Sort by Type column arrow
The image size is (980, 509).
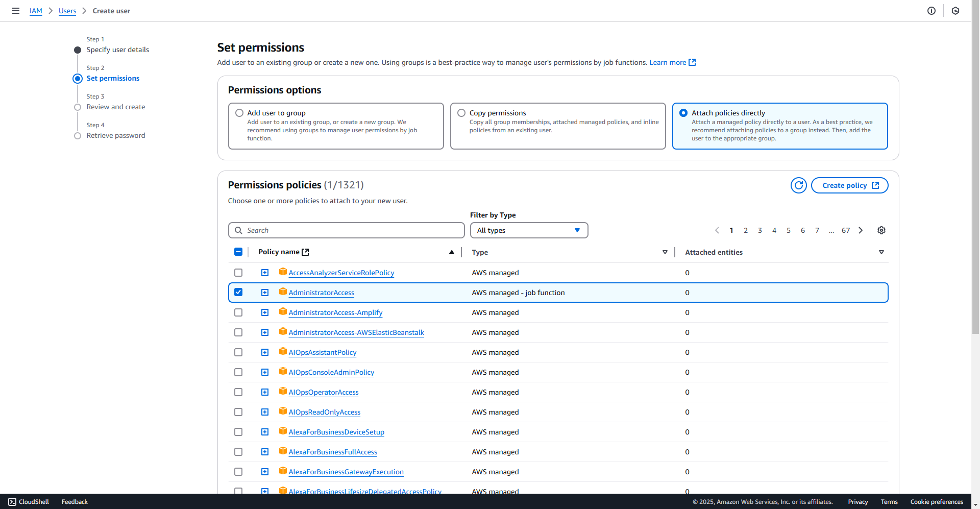coord(665,252)
